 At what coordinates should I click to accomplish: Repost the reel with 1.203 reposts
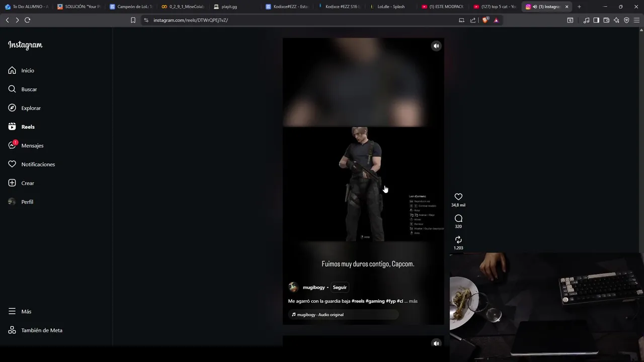coord(458,240)
